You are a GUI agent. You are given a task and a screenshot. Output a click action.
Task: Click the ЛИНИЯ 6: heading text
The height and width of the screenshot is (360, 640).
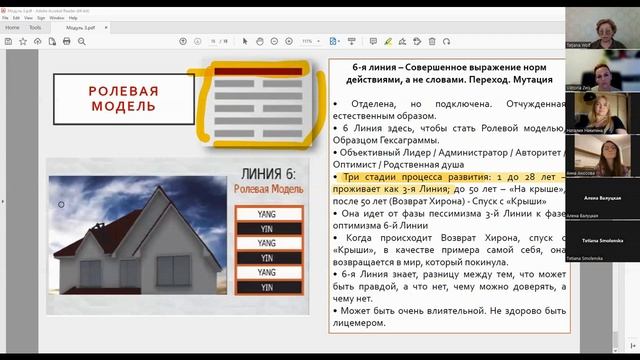[x=268, y=174]
